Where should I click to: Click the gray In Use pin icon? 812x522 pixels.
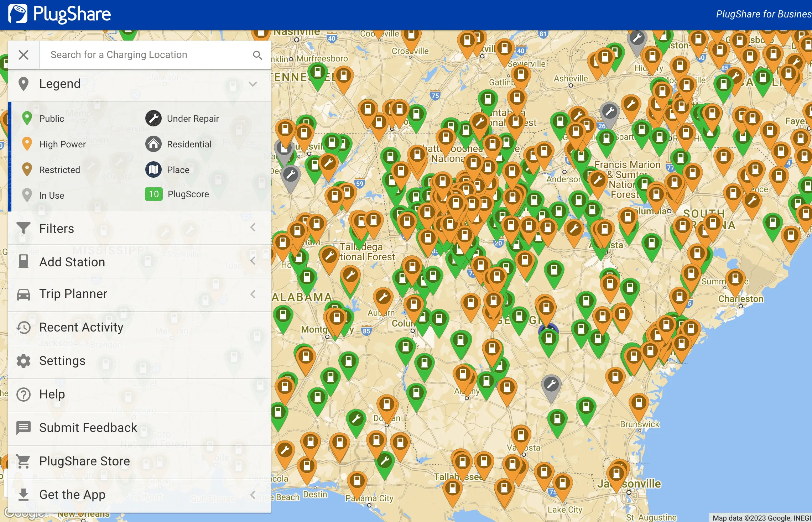coord(27,195)
